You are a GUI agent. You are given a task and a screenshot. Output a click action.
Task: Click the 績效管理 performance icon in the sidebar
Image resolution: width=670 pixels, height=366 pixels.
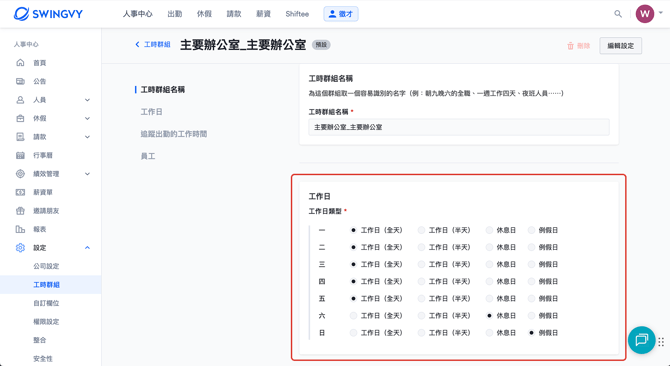click(20, 174)
